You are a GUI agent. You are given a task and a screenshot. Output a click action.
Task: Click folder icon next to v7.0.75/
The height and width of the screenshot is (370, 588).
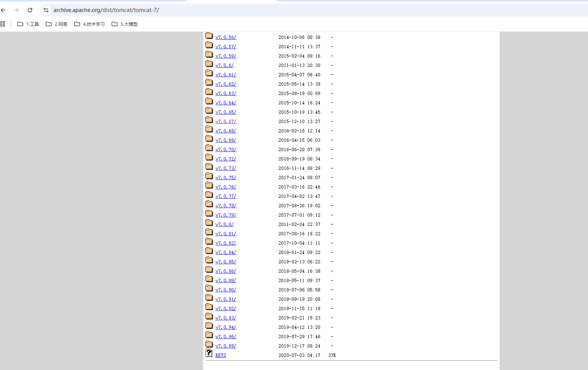tap(209, 176)
